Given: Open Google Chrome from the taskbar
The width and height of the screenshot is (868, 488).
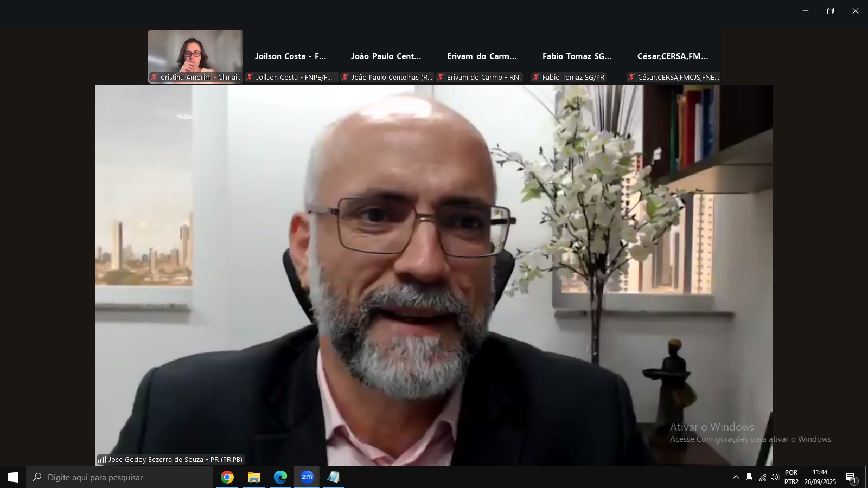Looking at the screenshot, I should click(227, 477).
